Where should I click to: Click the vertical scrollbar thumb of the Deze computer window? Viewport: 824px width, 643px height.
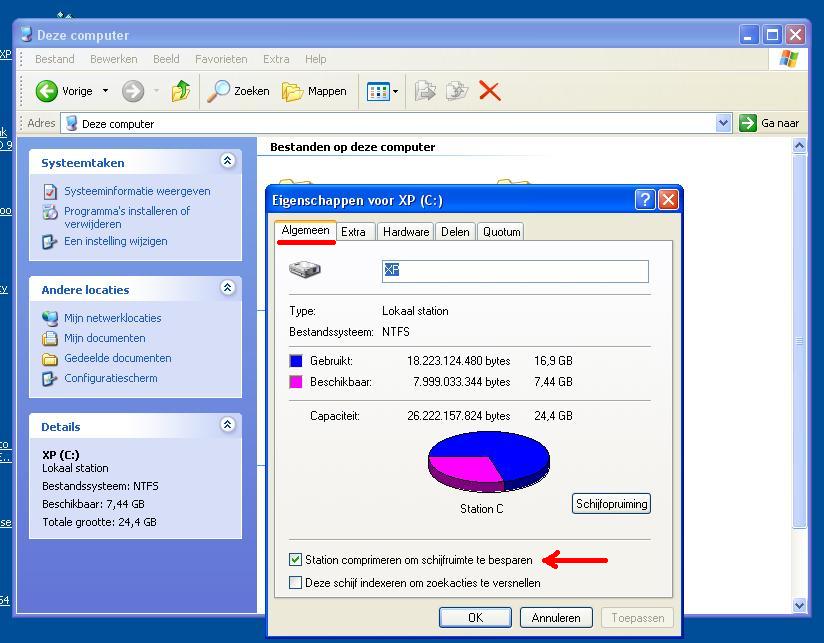799,341
